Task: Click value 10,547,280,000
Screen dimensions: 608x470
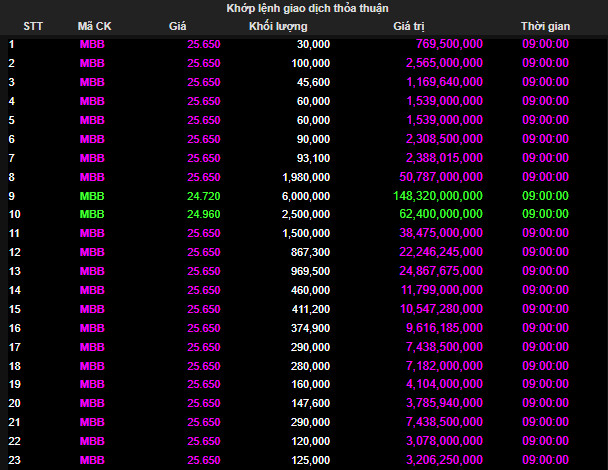Action: point(442,309)
